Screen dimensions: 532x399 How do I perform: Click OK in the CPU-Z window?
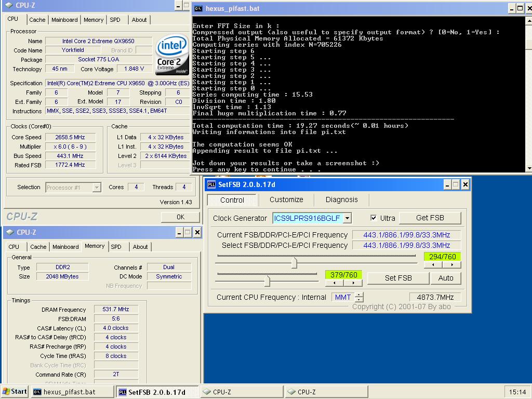(180, 217)
